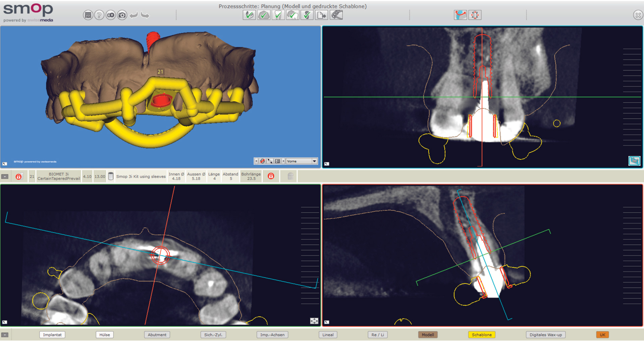644x341 pixels.
Task: Toggle the implant lock next to 21
Action: click(x=19, y=176)
